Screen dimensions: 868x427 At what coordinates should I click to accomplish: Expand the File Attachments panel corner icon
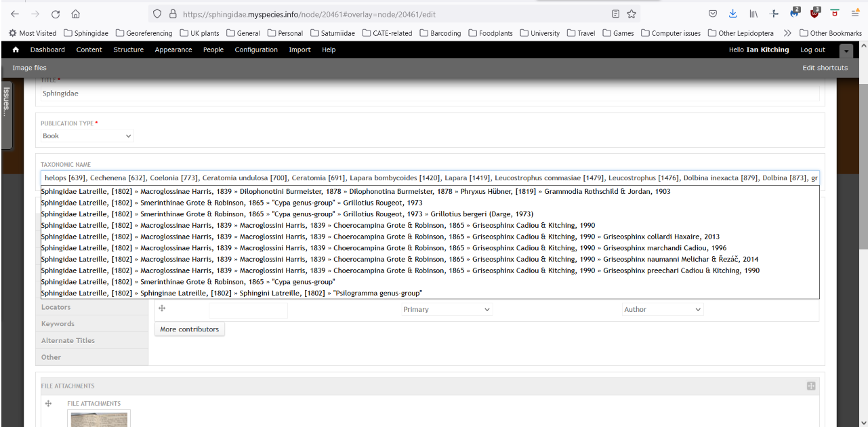pos(811,386)
